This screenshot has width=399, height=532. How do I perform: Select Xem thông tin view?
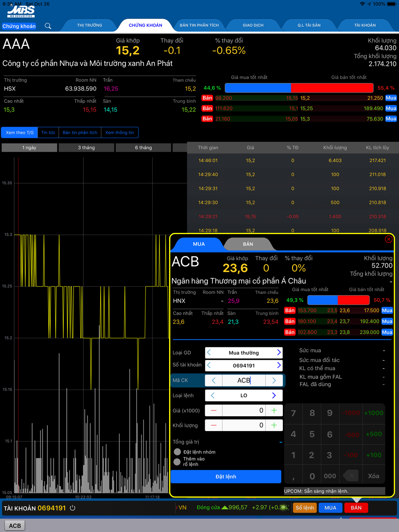point(120,132)
